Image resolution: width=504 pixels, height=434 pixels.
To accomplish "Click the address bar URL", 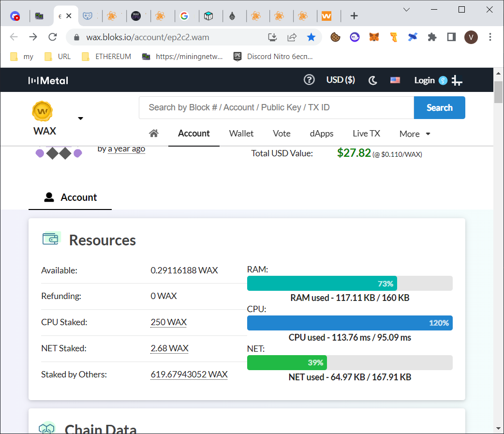I will tap(148, 37).
